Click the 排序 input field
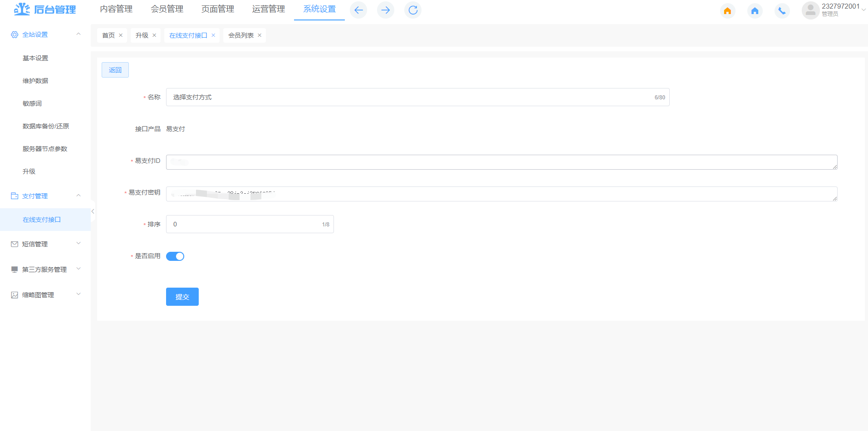This screenshot has width=868, height=431. 250,224
